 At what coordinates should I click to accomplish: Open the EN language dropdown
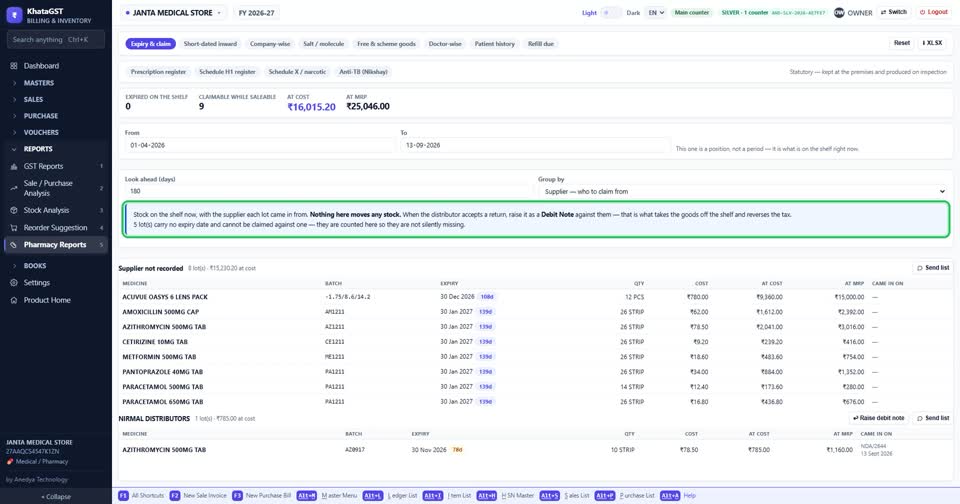pos(656,12)
